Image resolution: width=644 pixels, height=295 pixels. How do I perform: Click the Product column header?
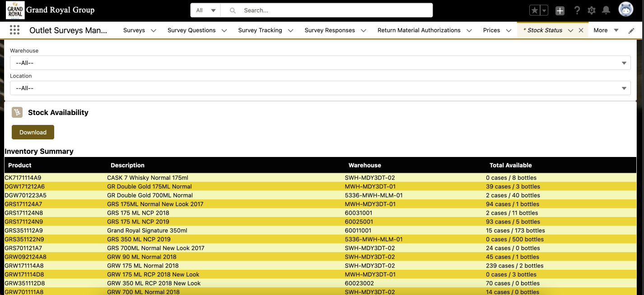click(x=20, y=165)
